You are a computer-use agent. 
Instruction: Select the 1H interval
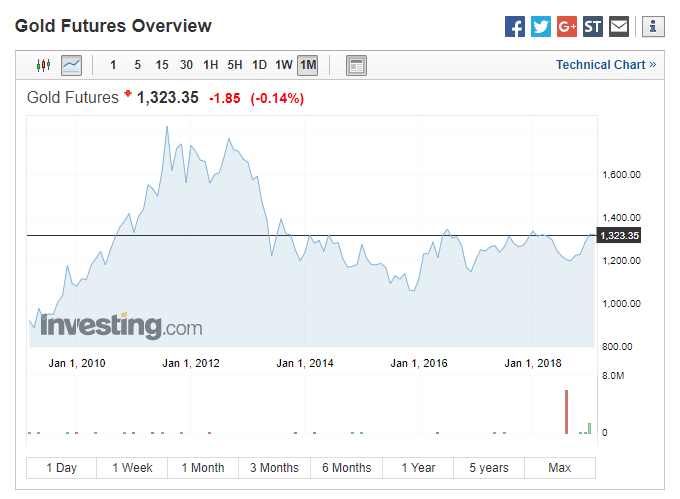coord(210,66)
